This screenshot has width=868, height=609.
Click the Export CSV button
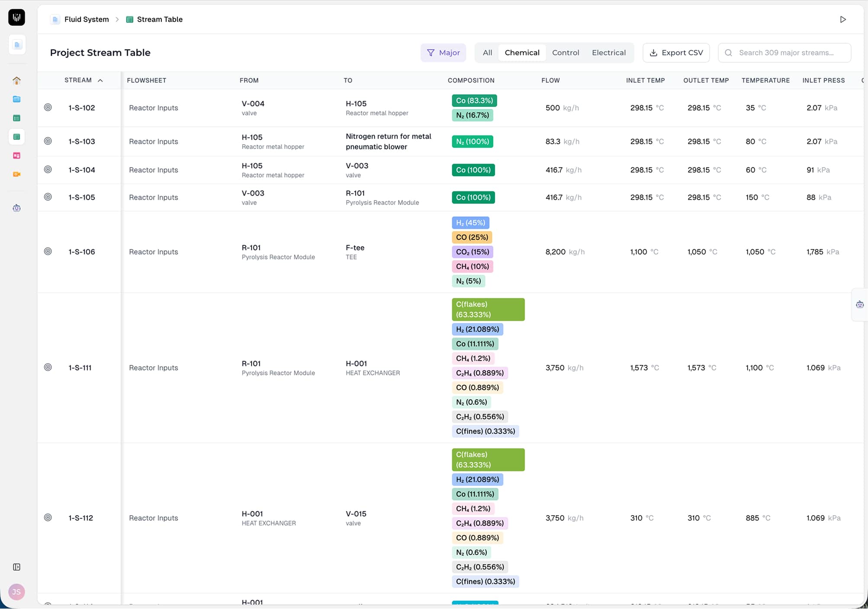pyautogui.click(x=676, y=53)
